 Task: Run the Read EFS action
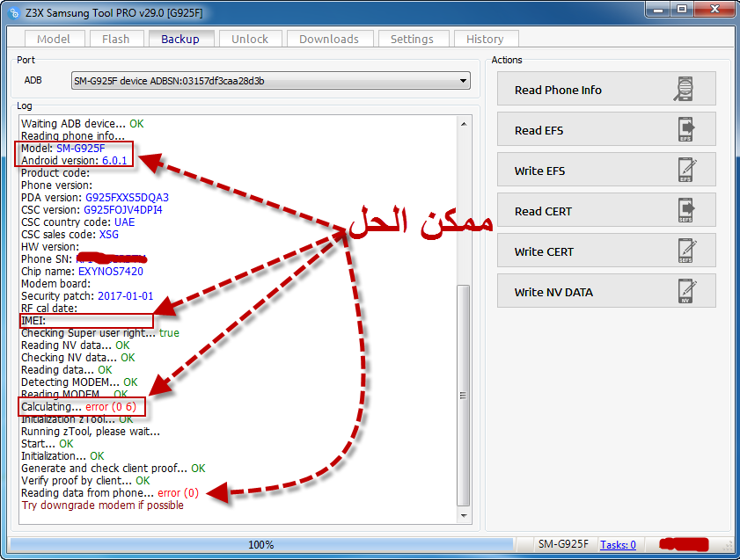pos(606,129)
